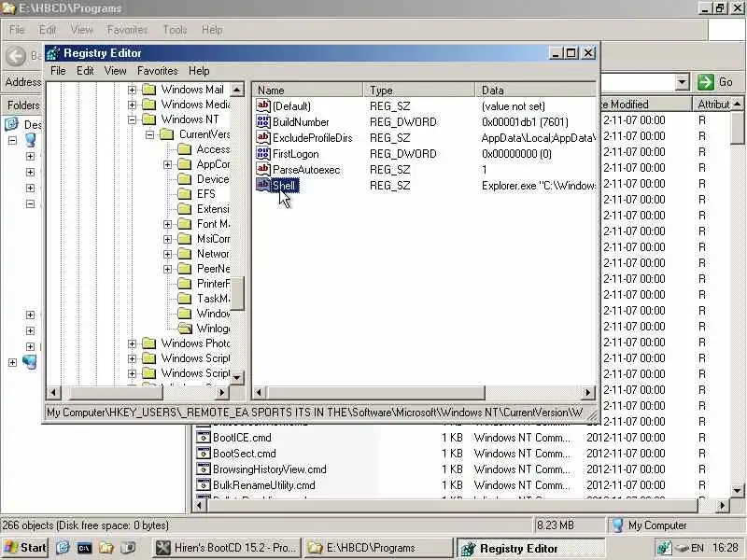Click the BrowsingHistoryView.cmd file icon
Image resolution: width=747 pixels, height=560 pixels.
[x=204, y=469]
